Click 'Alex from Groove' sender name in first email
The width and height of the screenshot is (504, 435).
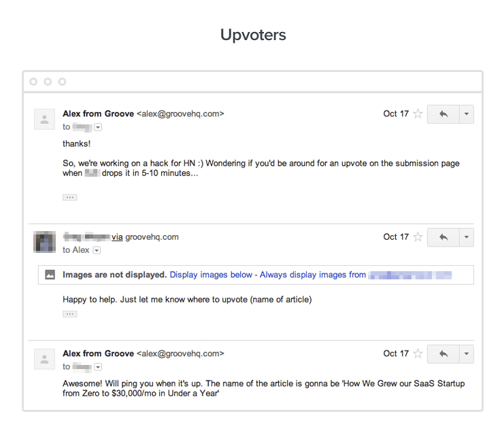pyautogui.click(x=98, y=114)
